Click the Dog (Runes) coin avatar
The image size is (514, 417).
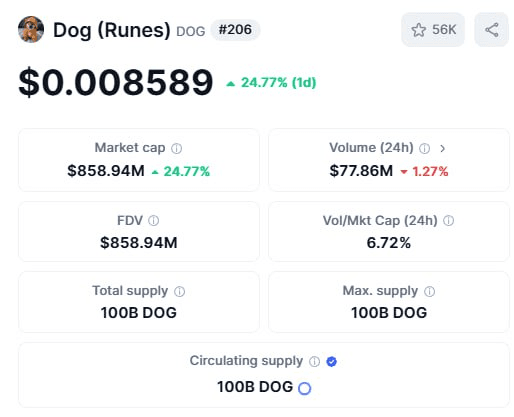[x=31, y=29]
